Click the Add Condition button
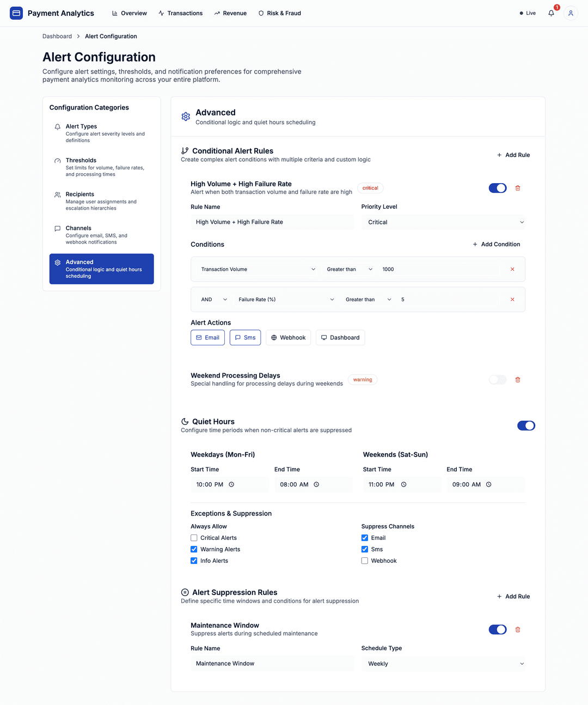The image size is (588, 705). 496,244
